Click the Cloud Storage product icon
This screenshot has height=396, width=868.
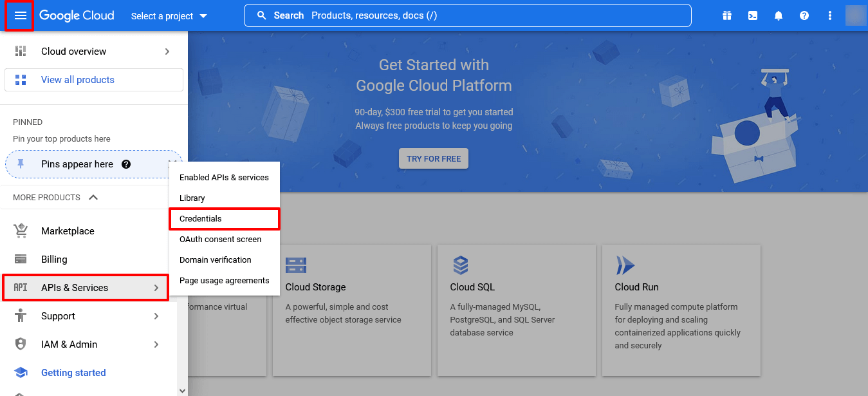(296, 265)
